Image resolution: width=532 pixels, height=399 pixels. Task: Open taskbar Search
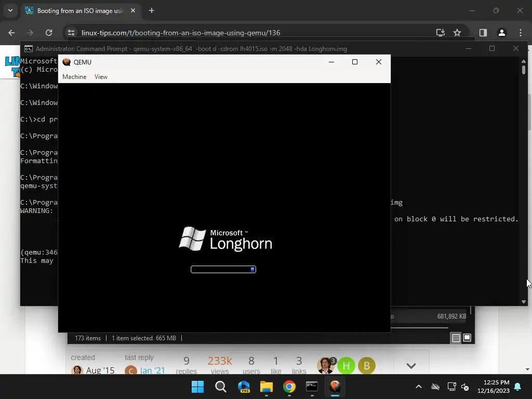220,387
